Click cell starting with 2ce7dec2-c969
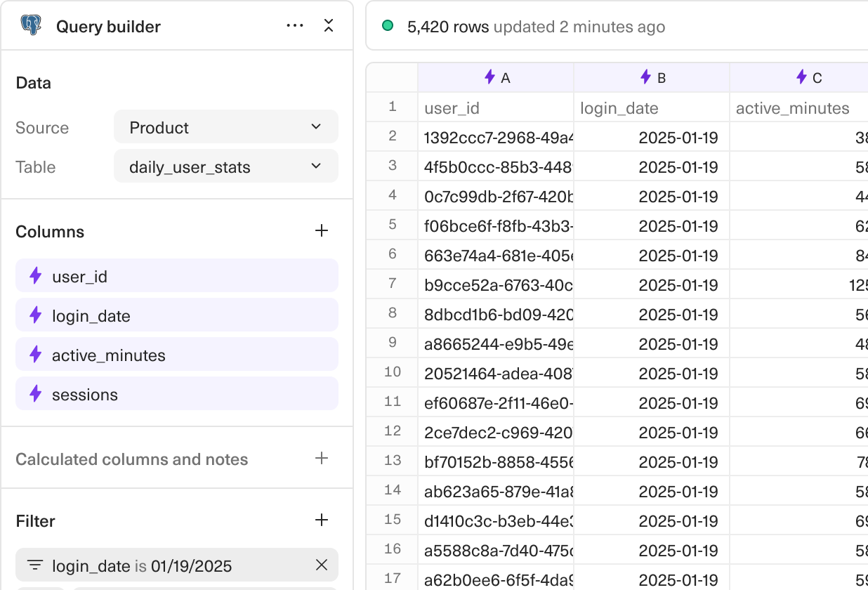 point(496,432)
